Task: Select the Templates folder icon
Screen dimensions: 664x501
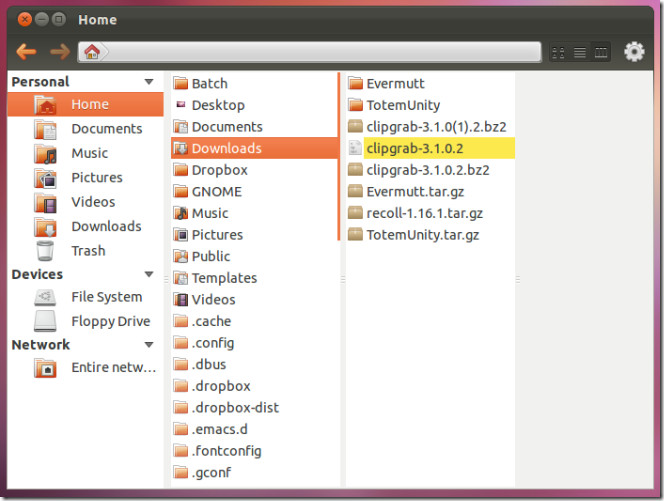Action: [x=181, y=278]
